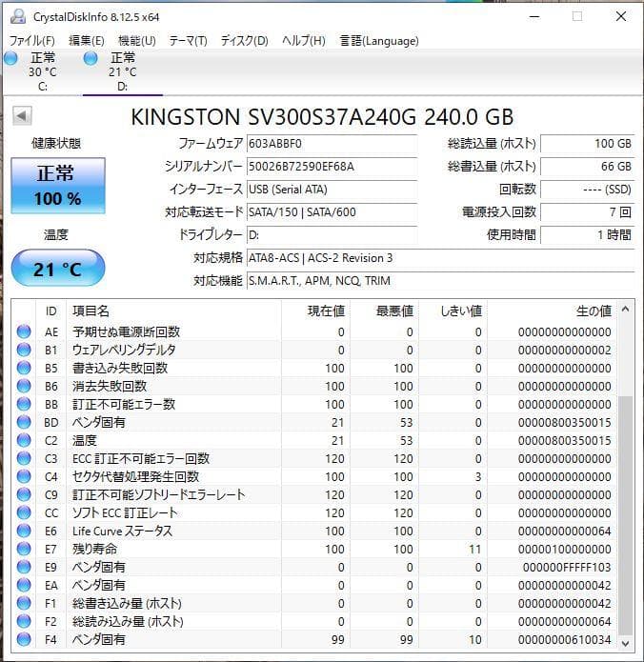Click the standard field ATA8-ACS | ACS-2 Revision 3

pyautogui.click(x=440, y=258)
